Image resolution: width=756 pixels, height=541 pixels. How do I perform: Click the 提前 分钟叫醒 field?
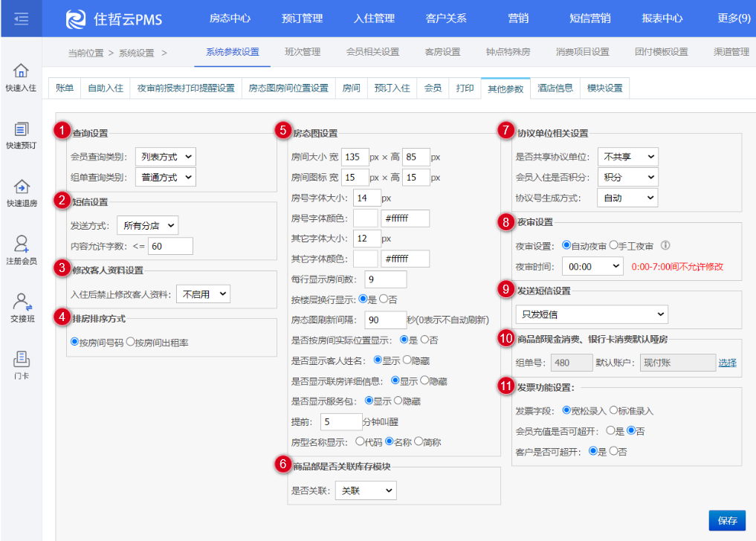coord(341,421)
